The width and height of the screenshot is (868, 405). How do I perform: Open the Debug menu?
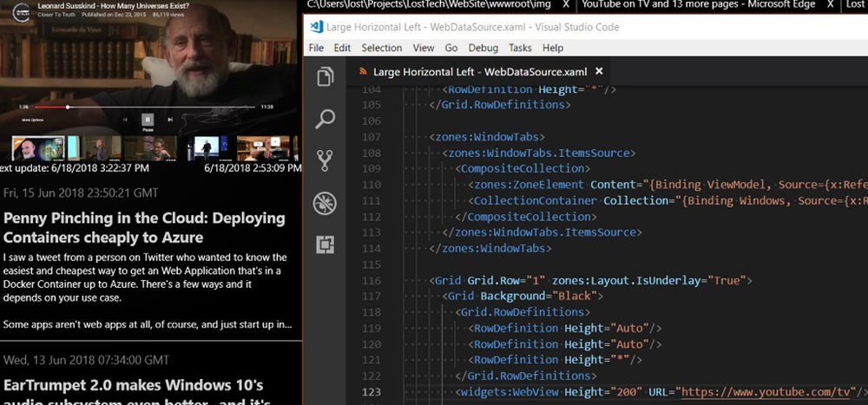tap(483, 48)
